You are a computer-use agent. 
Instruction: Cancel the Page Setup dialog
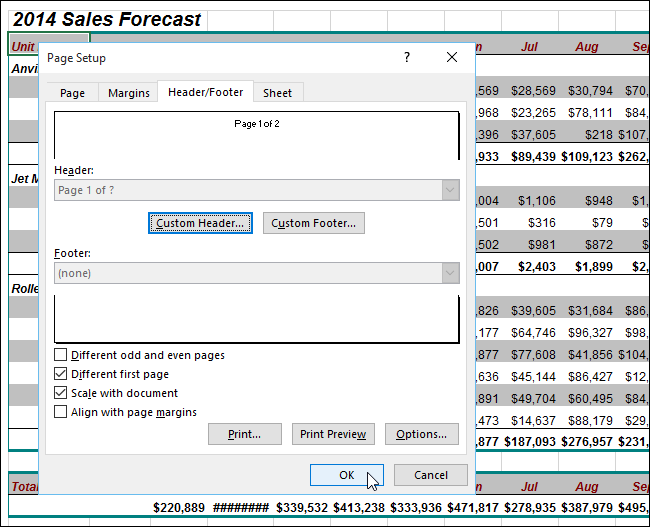tap(431, 475)
